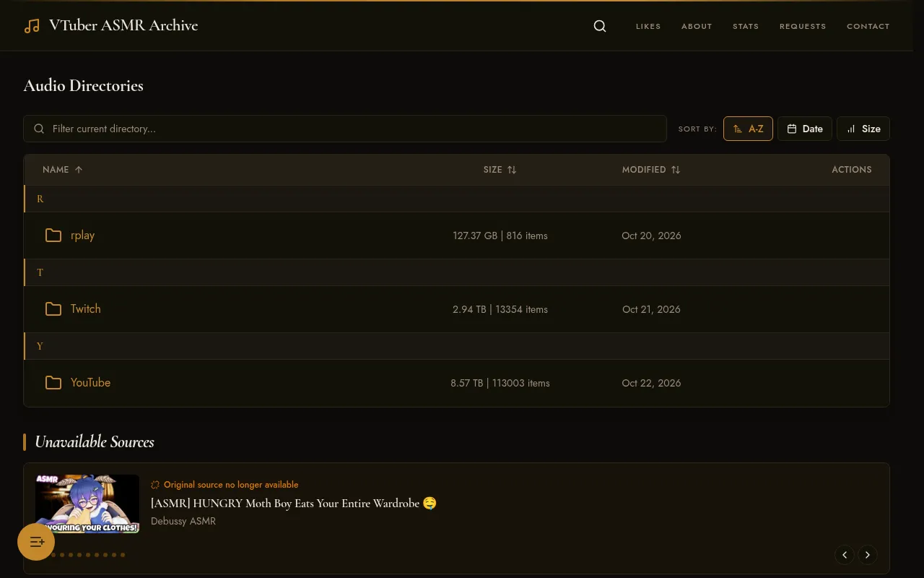Screen dimensions: 924x578
Task: Sort by the NAME column header
Action: (x=63, y=170)
